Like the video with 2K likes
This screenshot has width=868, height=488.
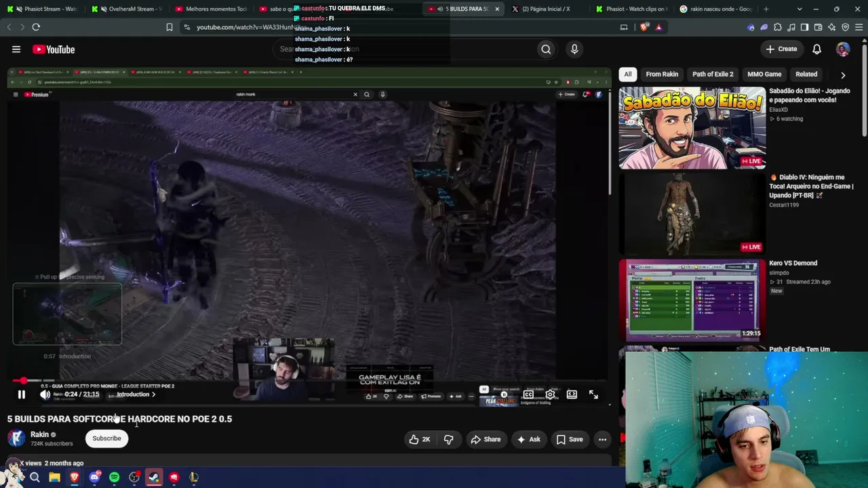[x=420, y=439]
